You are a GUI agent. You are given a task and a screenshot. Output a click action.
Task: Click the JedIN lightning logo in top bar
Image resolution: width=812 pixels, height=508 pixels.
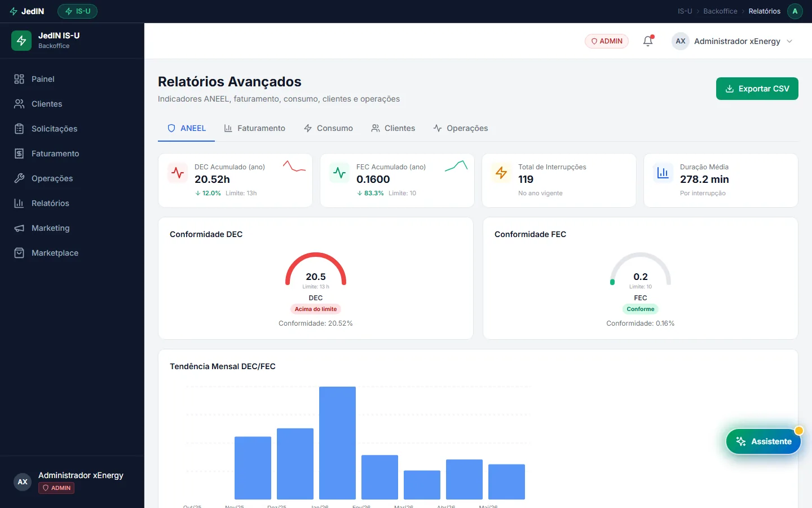tap(14, 11)
